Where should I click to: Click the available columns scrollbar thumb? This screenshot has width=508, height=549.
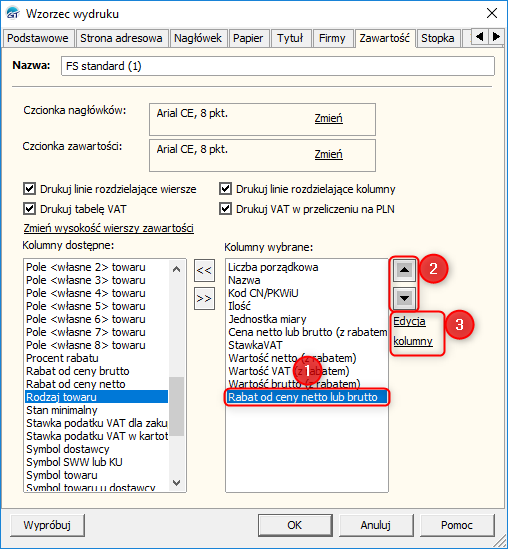pos(177,406)
